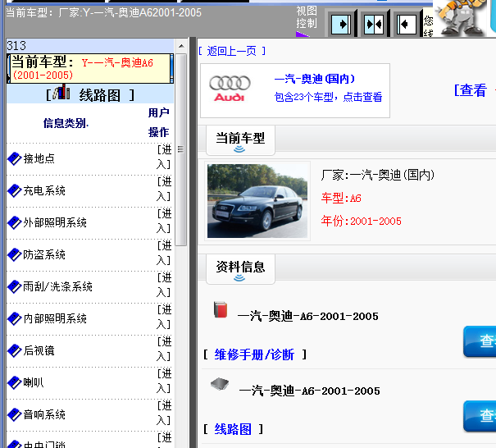Click the mechanic mascot icon

point(461,17)
